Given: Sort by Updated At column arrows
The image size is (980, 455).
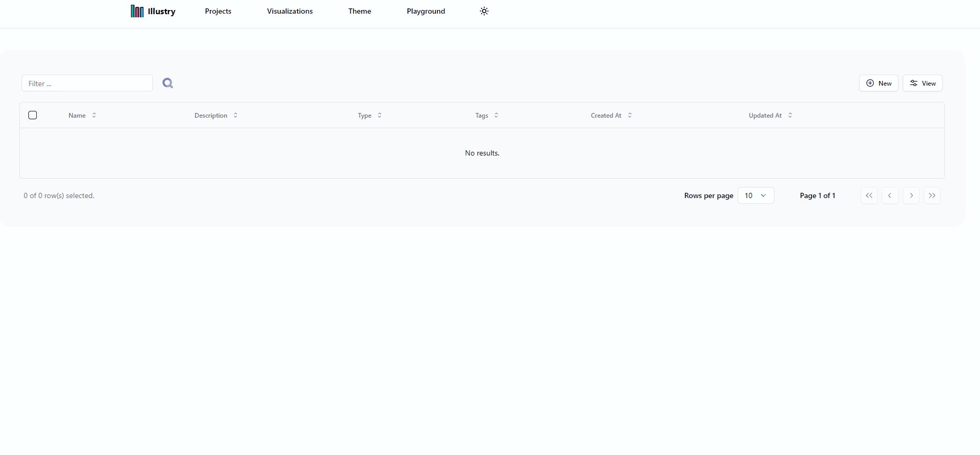Looking at the screenshot, I should coord(790,115).
